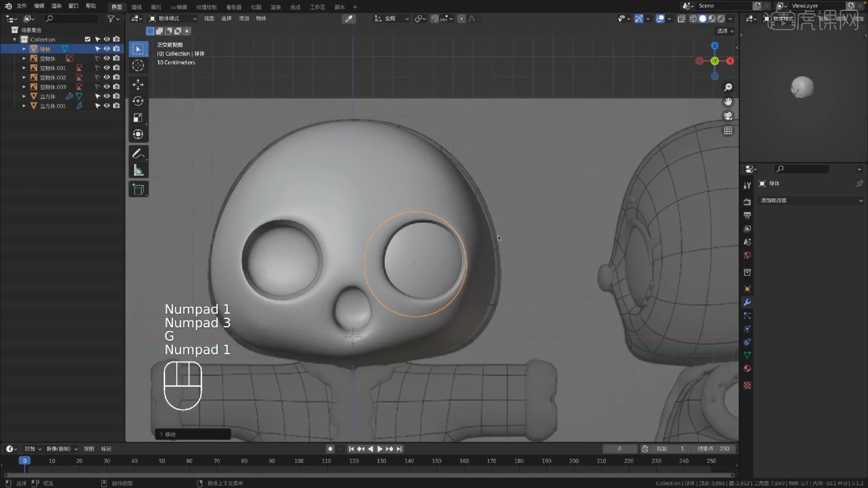Switch to the 着色器 workspace tab
This screenshot has height=488, width=868.
click(234, 7)
